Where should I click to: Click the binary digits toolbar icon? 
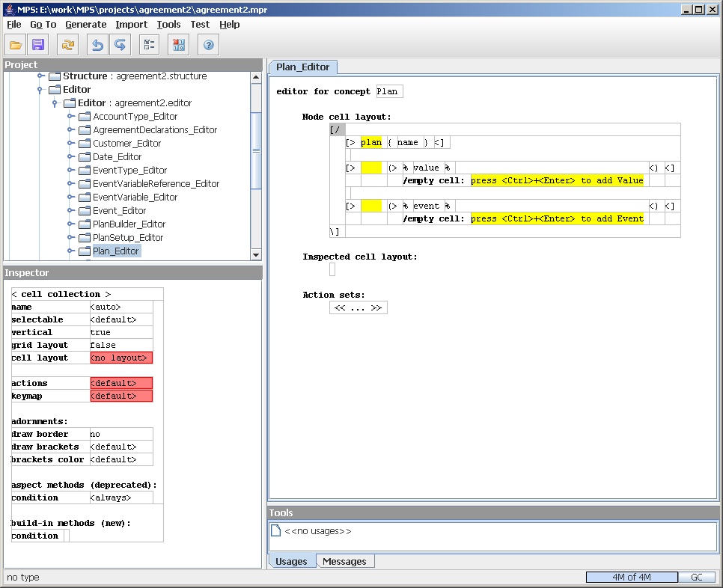coord(178,45)
